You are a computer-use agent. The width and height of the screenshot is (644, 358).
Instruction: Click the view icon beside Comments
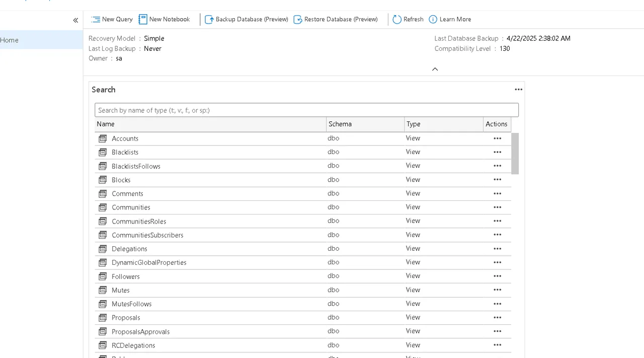103,193
